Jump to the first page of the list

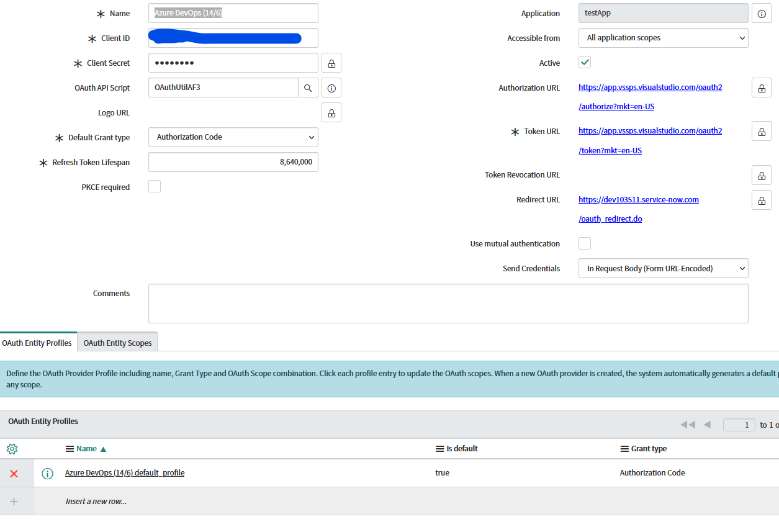688,425
